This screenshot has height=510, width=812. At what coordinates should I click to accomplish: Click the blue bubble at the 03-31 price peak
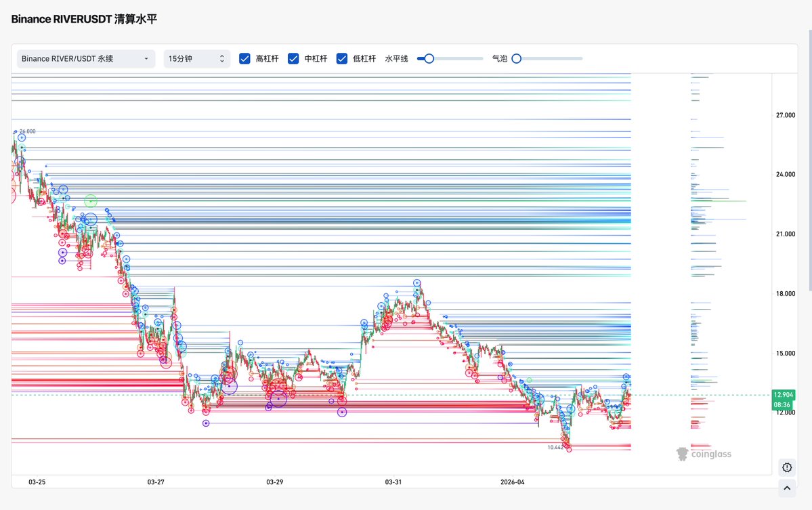[417, 283]
